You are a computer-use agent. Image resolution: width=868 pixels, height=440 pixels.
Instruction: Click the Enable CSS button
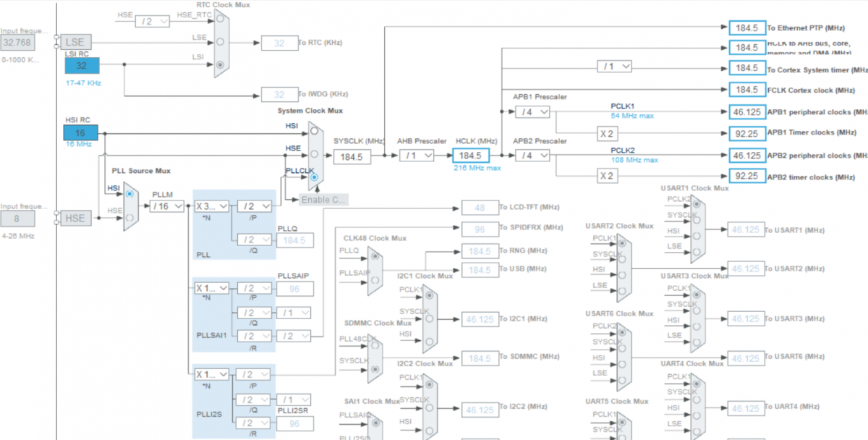[x=324, y=199]
